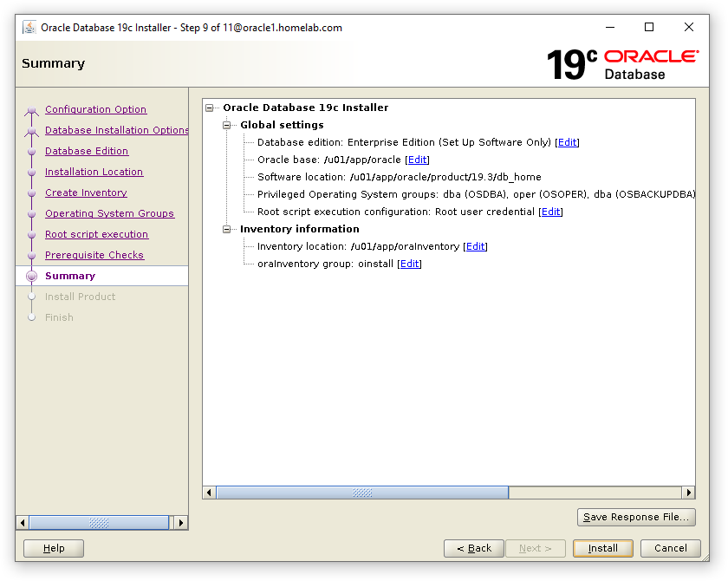Click the Oracle 19c Database logo

click(x=622, y=64)
